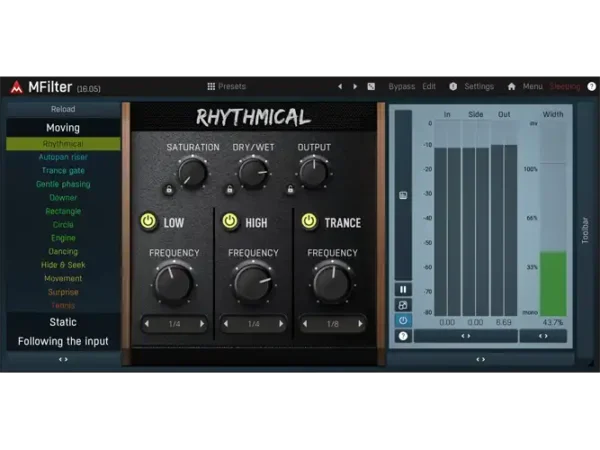Click the randomize dice icon in header
Viewport: 600px width, 450px height.
coord(371,86)
